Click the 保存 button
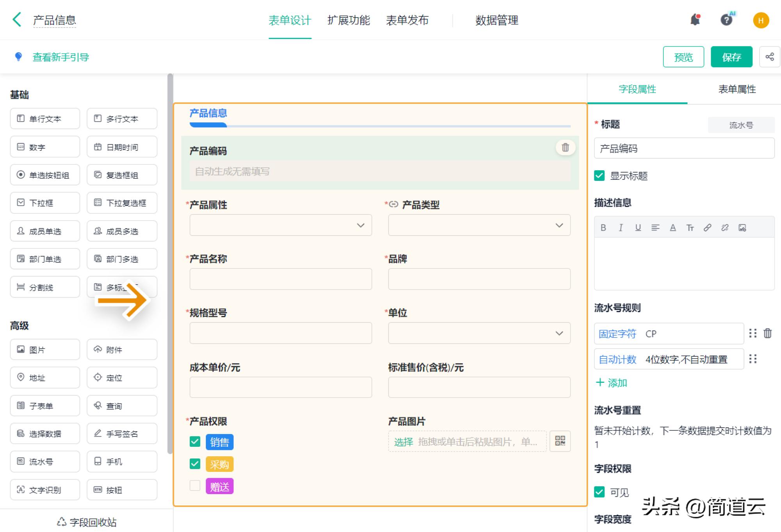Image resolution: width=781 pixels, height=532 pixels. [x=731, y=57]
